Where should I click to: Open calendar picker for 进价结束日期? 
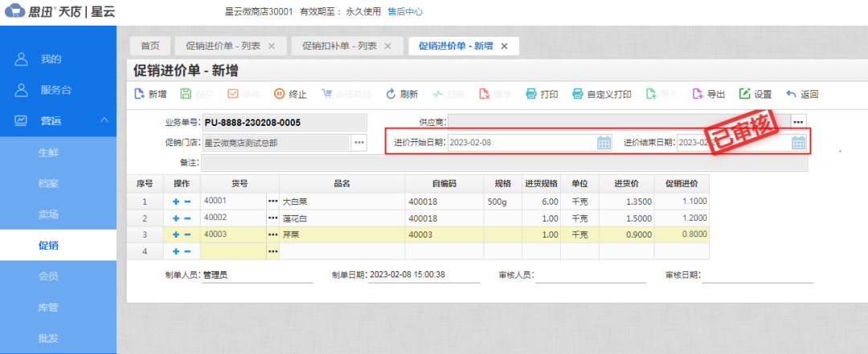(798, 143)
